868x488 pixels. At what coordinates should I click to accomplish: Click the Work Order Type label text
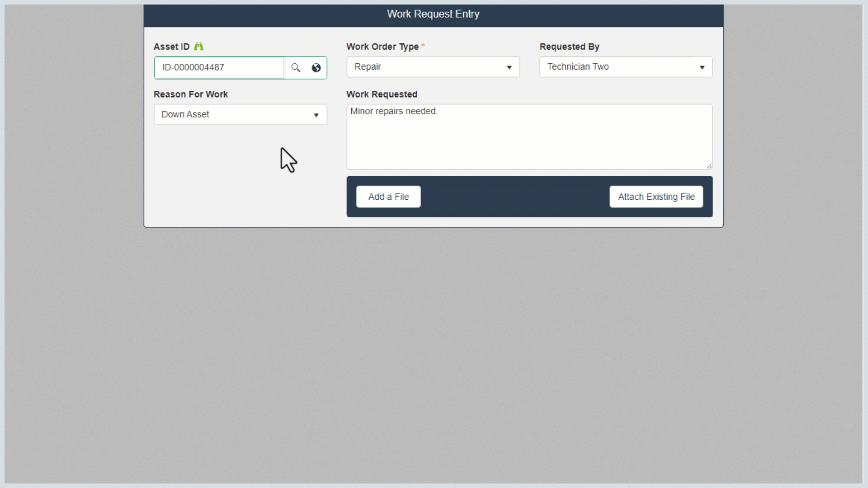(x=382, y=47)
